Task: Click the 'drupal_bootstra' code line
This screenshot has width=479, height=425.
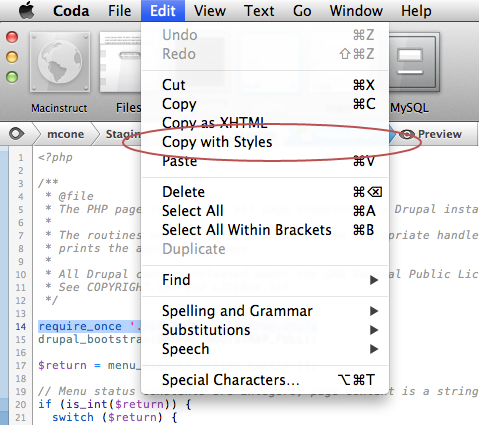Action: click(x=90, y=339)
